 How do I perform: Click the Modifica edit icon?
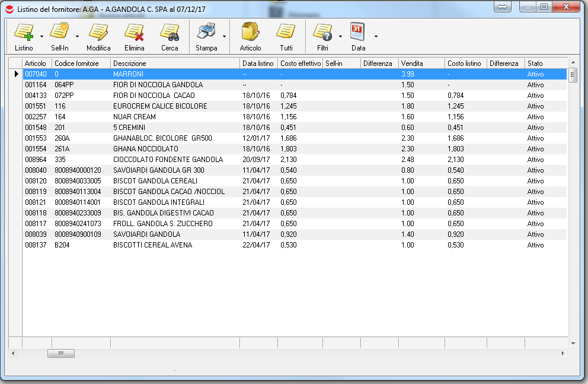point(98,33)
